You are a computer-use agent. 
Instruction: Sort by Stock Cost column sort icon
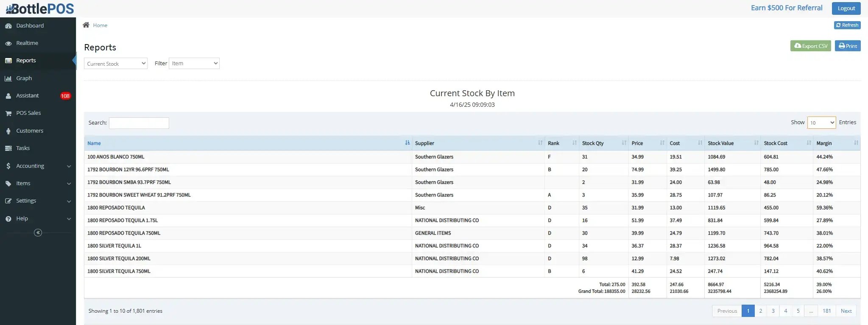[809, 143]
